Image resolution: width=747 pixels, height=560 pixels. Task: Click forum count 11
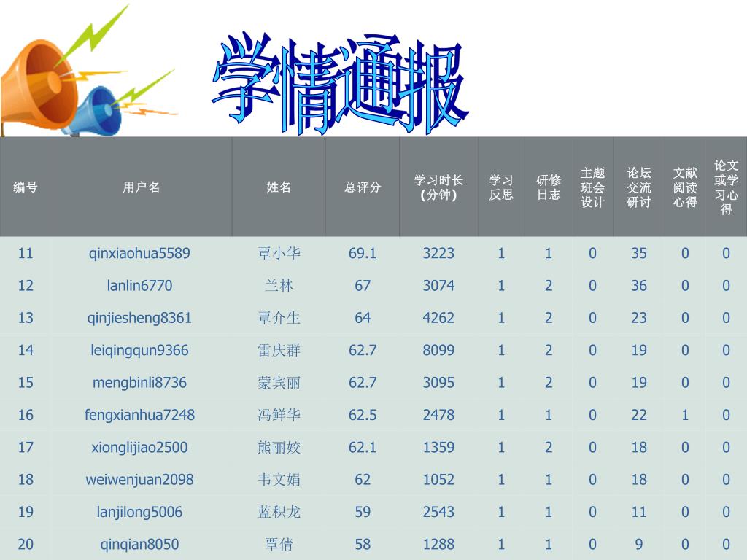click(x=639, y=513)
